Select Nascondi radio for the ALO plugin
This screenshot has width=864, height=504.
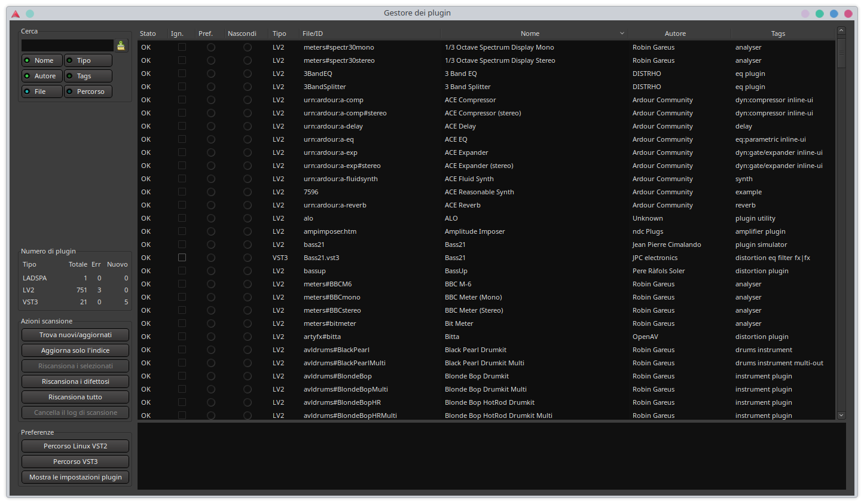tap(248, 218)
